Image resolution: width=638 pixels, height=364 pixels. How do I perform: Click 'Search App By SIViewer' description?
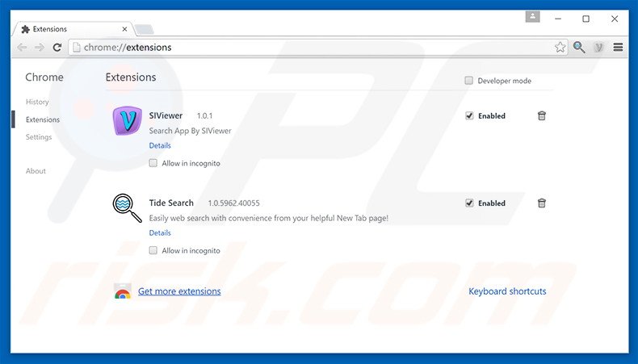190,131
